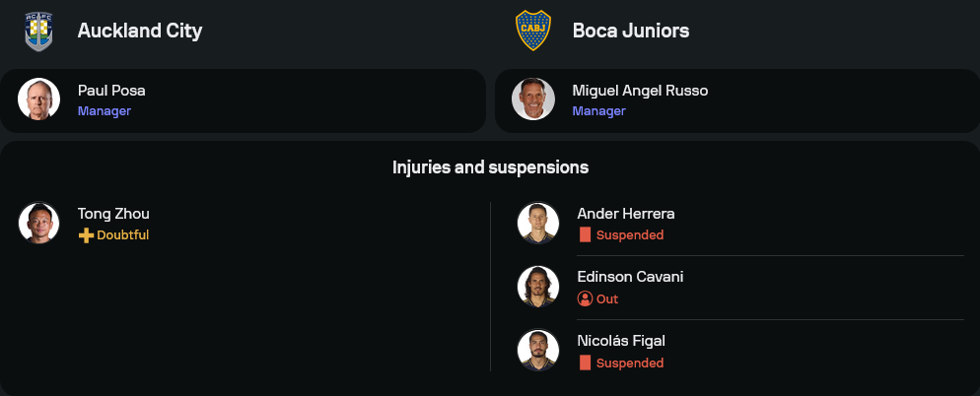Click Ander Herrera's player avatar
The width and height of the screenshot is (980, 396).
538,223
